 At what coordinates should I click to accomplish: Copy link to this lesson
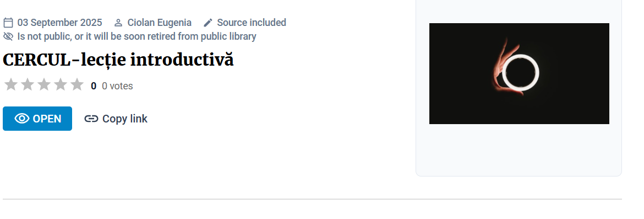[x=116, y=119]
